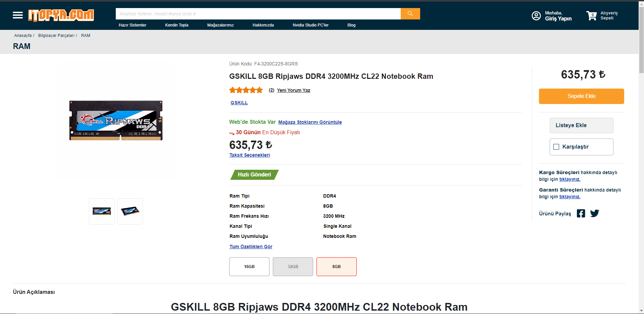Viewport: 644px width, 314px height.
Task: Open Mağaza Stoklarını Görüntüle link
Action: (310, 122)
